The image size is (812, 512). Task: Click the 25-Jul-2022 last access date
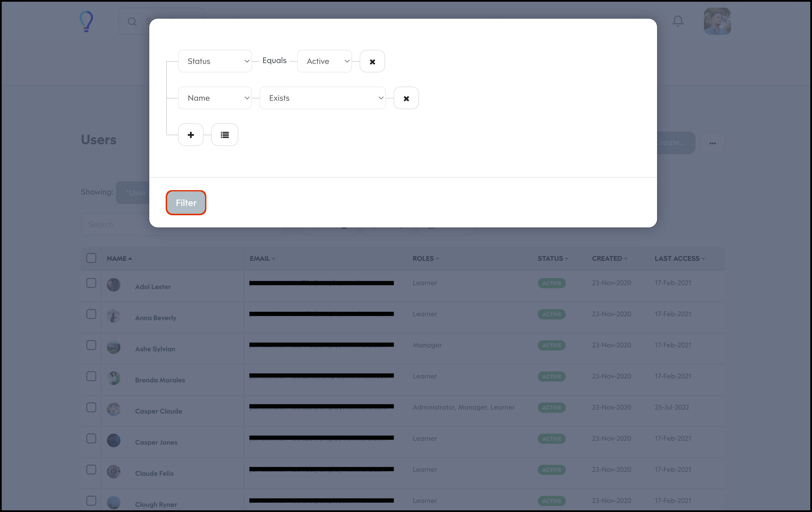point(672,407)
